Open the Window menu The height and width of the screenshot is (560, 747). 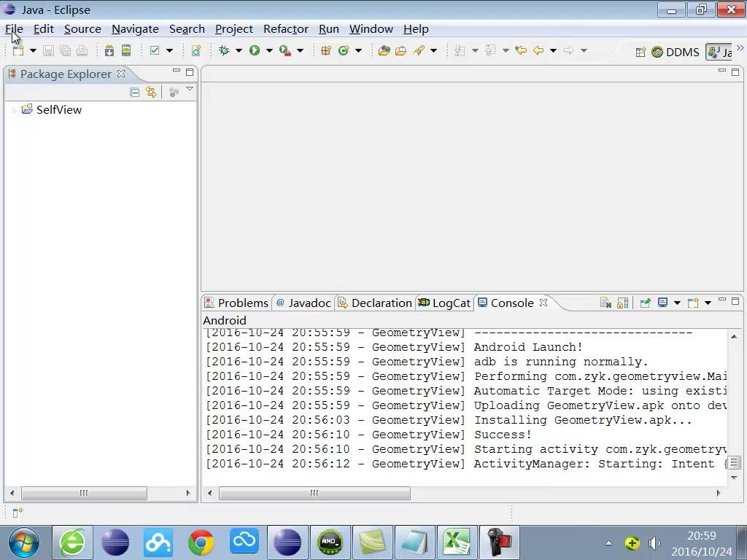371,29
